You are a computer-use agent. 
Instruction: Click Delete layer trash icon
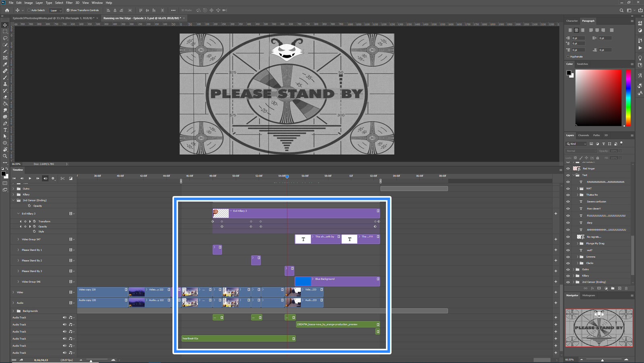(x=626, y=288)
